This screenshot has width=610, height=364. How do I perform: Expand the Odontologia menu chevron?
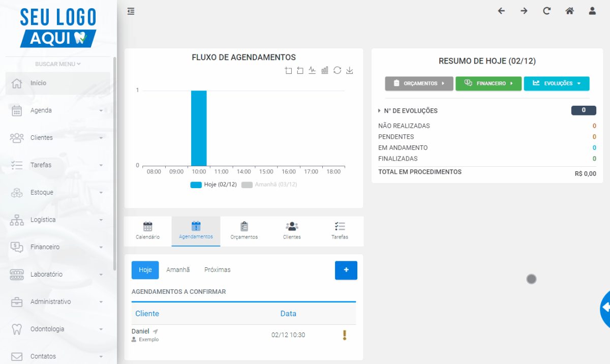pos(101,329)
